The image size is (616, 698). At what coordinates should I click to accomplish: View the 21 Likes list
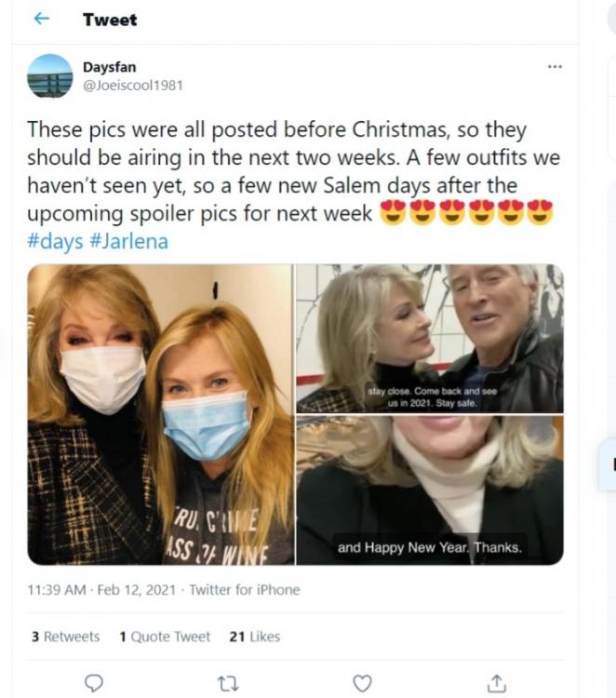click(x=254, y=637)
